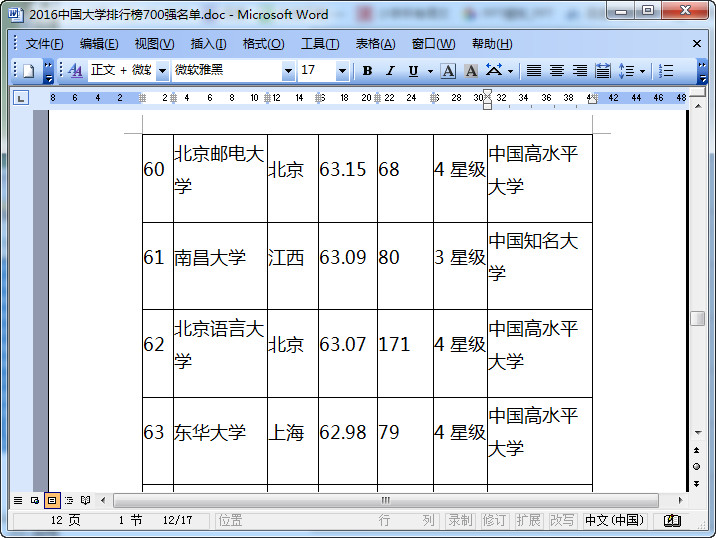Screen dimensions: 716x538
Task: Open the 视图(V) menu
Action: [x=154, y=44]
